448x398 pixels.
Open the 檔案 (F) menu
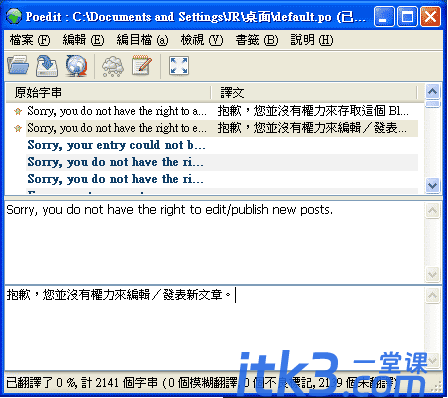tap(30, 40)
